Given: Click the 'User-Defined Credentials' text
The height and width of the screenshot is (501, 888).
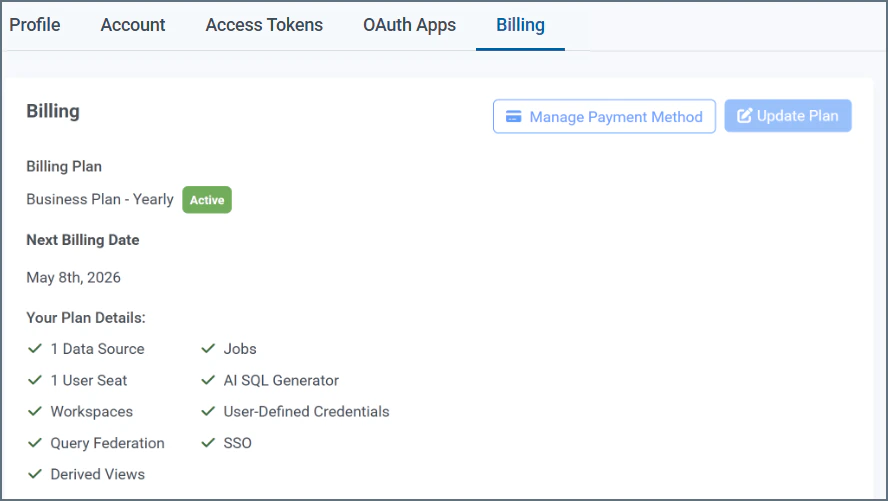Looking at the screenshot, I should click(306, 412).
